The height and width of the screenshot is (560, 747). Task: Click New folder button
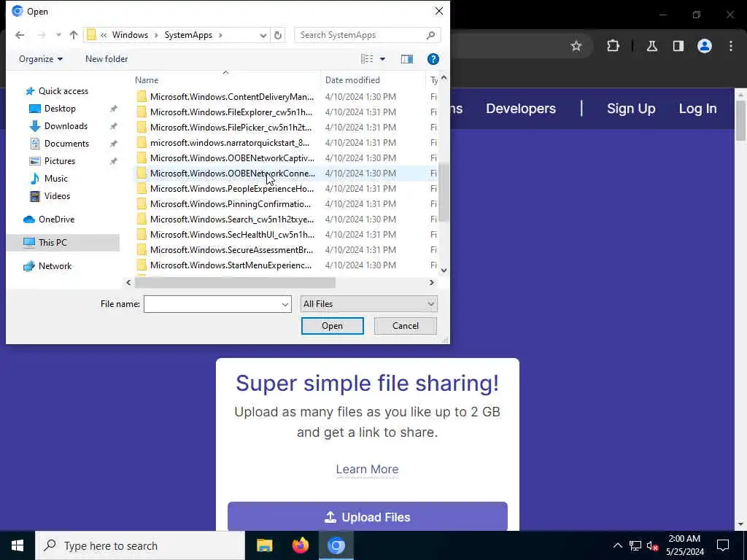[x=107, y=59]
